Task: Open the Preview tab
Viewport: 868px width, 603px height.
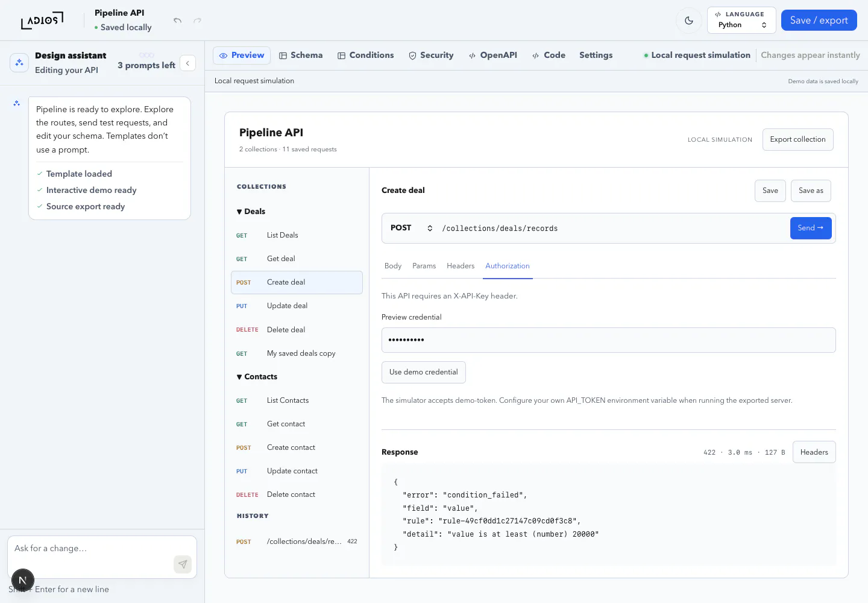Action: [x=242, y=55]
